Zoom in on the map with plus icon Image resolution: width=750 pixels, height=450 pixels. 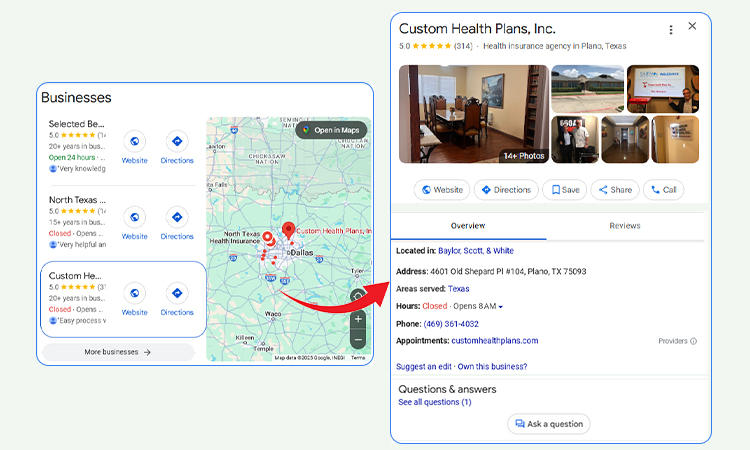click(x=358, y=319)
